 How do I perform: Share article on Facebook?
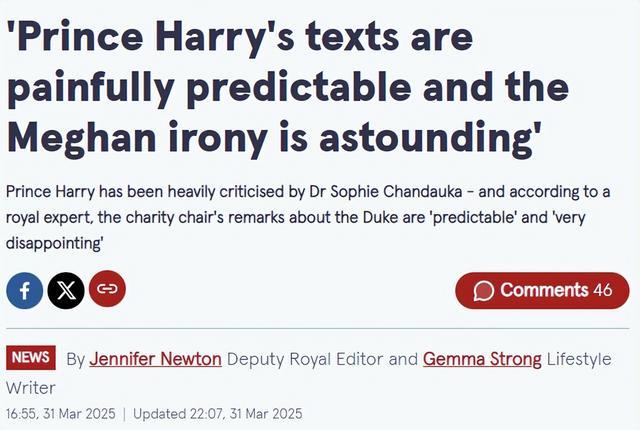coord(24,290)
